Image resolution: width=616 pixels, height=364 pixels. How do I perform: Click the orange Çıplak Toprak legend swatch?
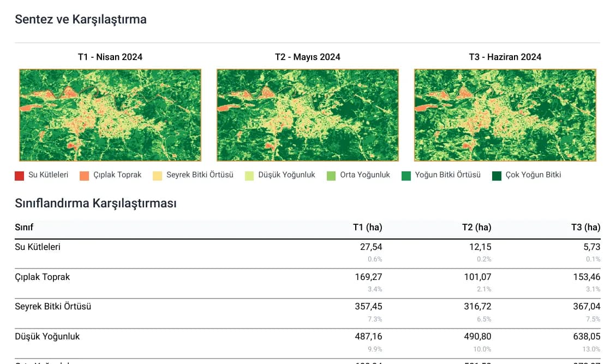pos(84,176)
